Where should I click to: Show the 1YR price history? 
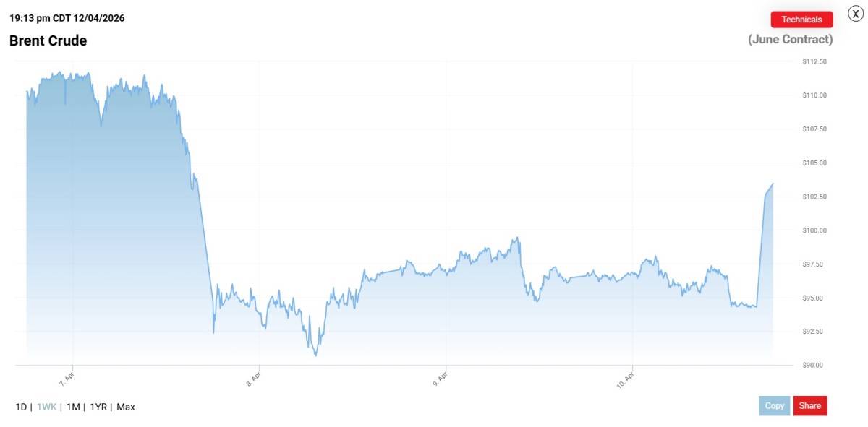coord(98,407)
